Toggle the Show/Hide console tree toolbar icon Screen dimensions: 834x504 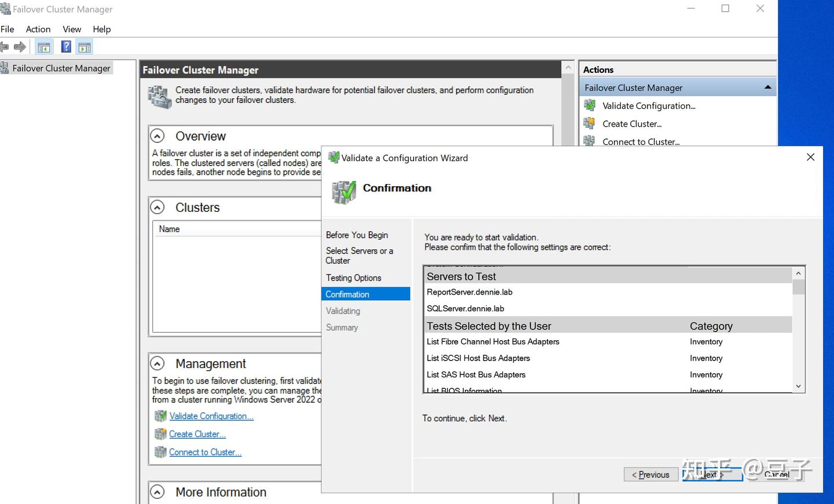pos(43,47)
